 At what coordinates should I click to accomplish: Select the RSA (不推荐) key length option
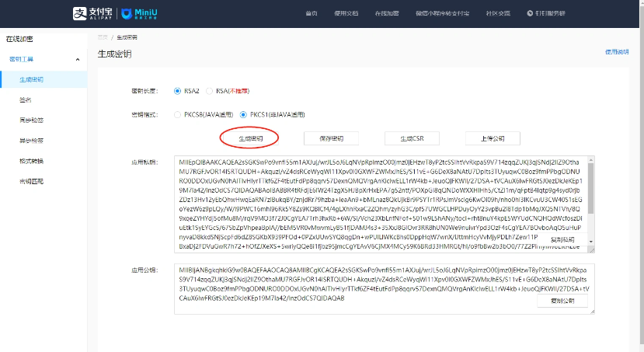pos(228,91)
